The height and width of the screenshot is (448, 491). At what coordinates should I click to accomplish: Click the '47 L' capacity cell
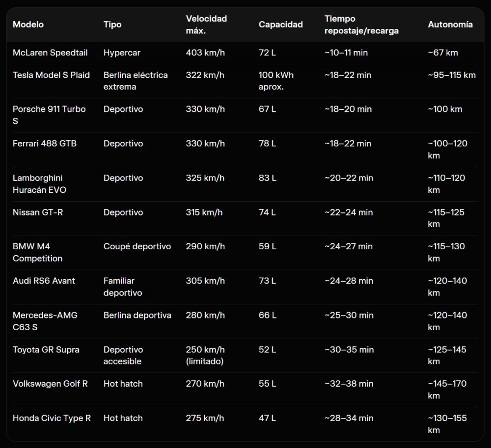267,418
